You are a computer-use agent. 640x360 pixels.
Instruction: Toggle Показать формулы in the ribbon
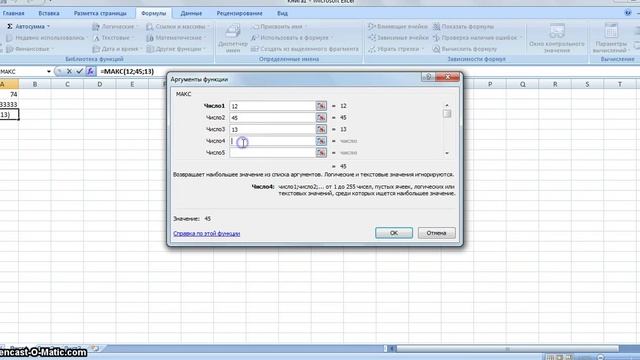point(463,27)
